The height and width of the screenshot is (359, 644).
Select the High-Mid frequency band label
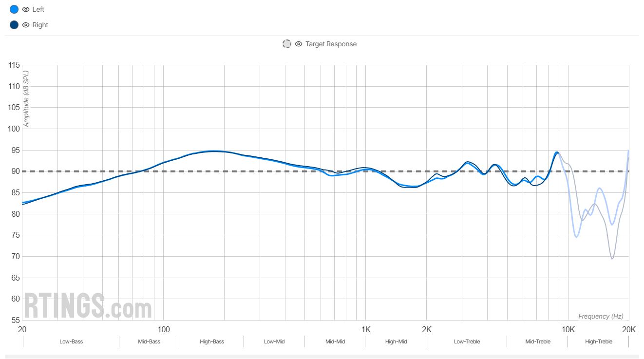[x=396, y=341]
